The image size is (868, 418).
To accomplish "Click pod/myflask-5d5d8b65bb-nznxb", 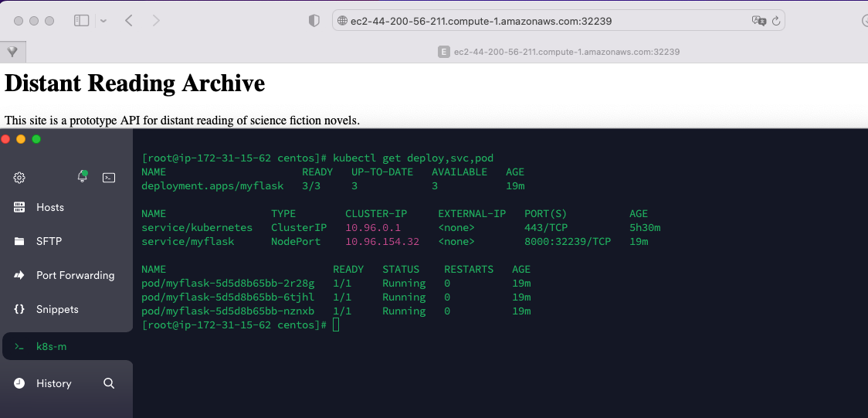I will coord(228,311).
